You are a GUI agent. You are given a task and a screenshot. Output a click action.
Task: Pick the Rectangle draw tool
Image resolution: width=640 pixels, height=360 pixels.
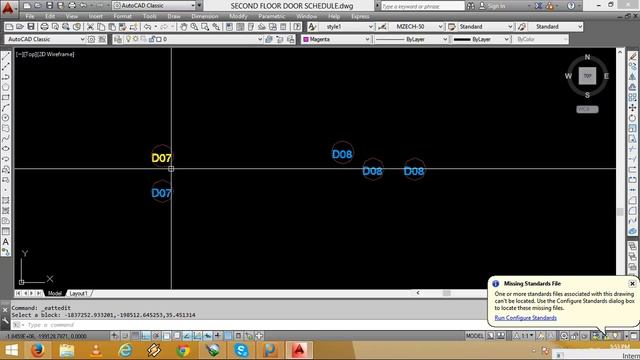point(6,98)
